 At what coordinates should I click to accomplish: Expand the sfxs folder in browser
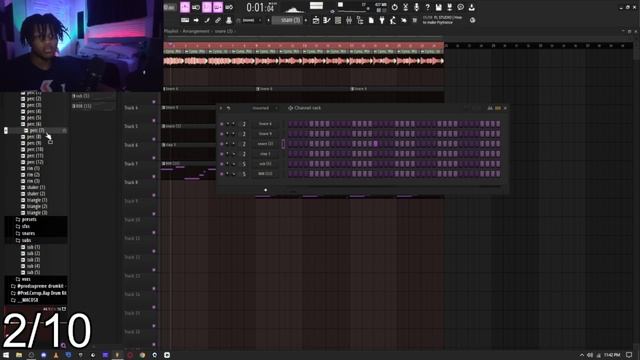click(26, 226)
